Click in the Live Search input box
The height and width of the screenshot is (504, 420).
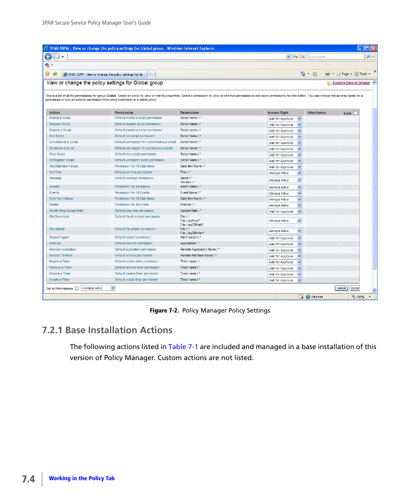point(336,57)
